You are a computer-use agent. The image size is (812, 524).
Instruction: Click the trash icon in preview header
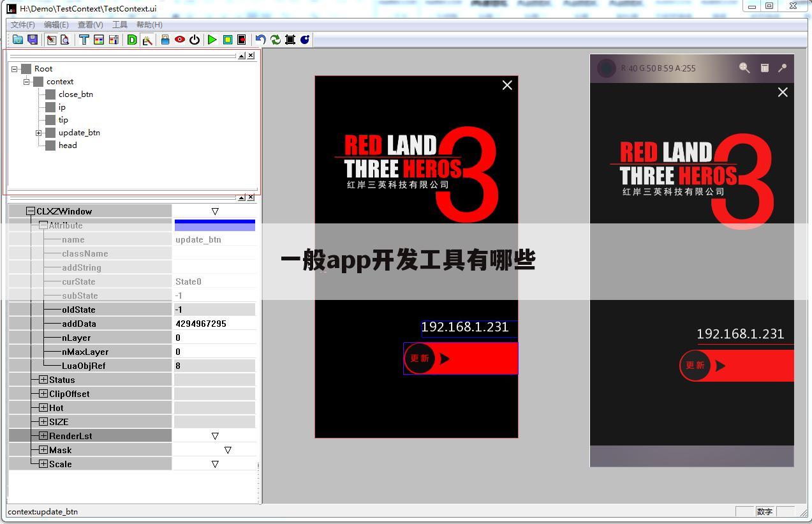coord(764,68)
